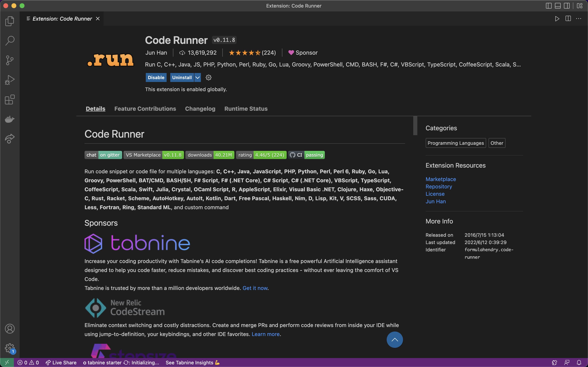Toggle the secondary side bar layout

pos(567,6)
